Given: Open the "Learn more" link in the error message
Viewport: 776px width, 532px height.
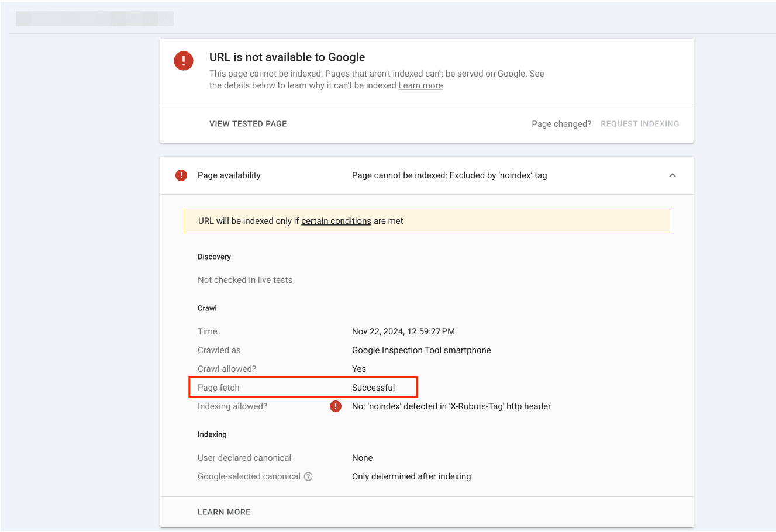Looking at the screenshot, I should [x=420, y=85].
